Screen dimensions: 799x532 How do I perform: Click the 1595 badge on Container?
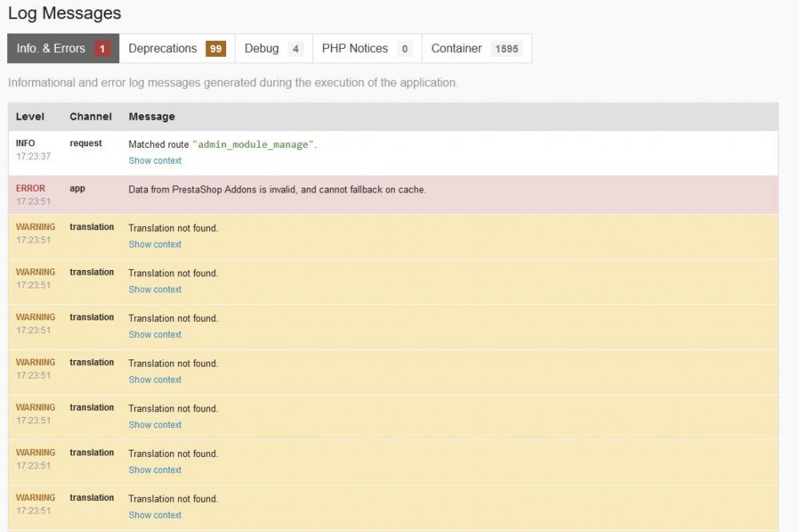pos(507,48)
